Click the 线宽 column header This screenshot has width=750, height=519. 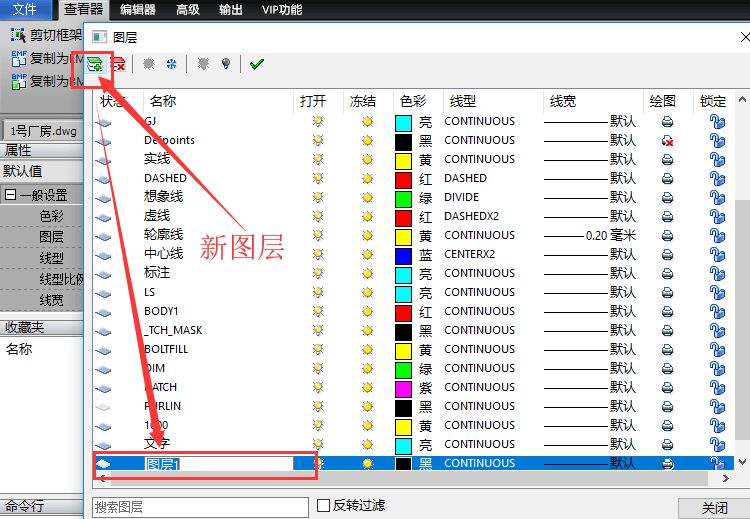593,101
